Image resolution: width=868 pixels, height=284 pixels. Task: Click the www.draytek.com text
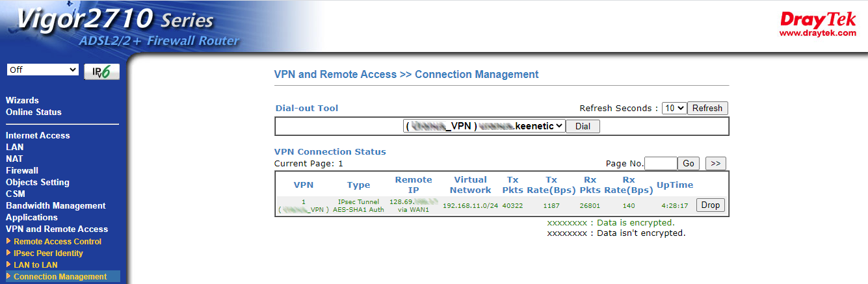818,34
